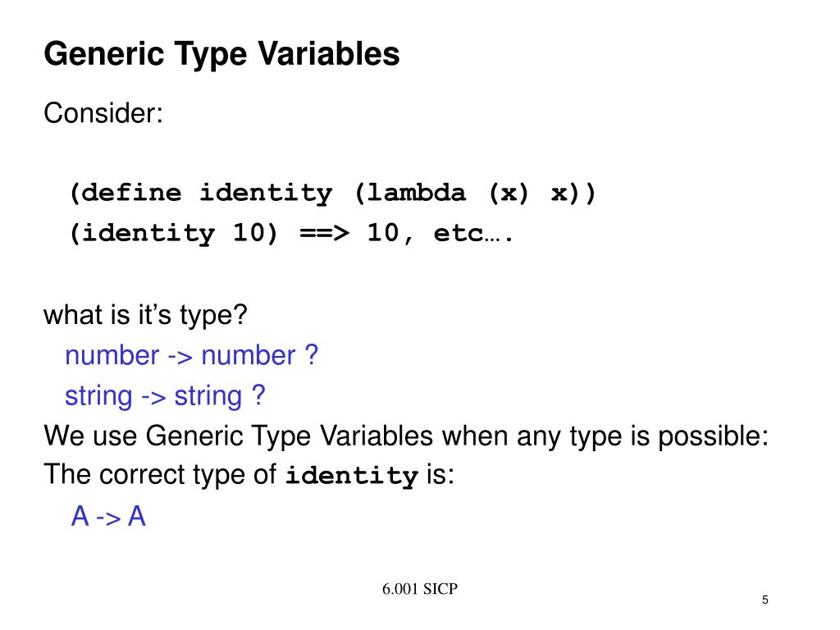
Task: Click the 'etc….' text after the result
Action: (x=473, y=234)
